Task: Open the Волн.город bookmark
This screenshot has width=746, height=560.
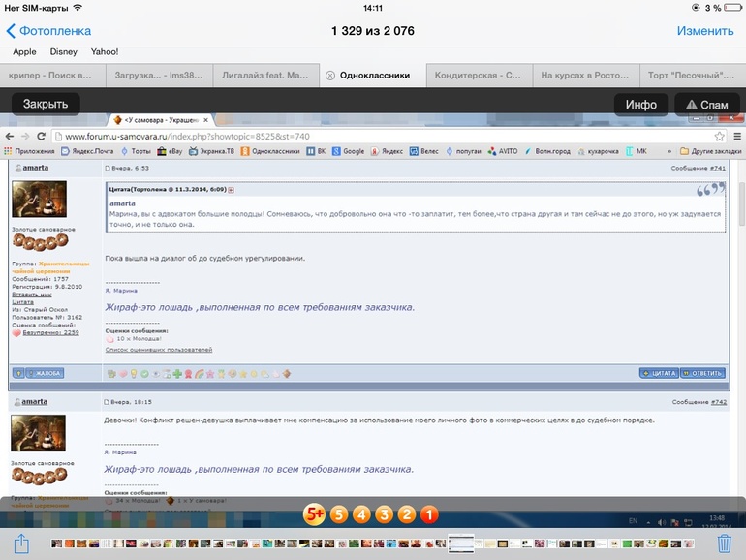Action: click(x=547, y=151)
